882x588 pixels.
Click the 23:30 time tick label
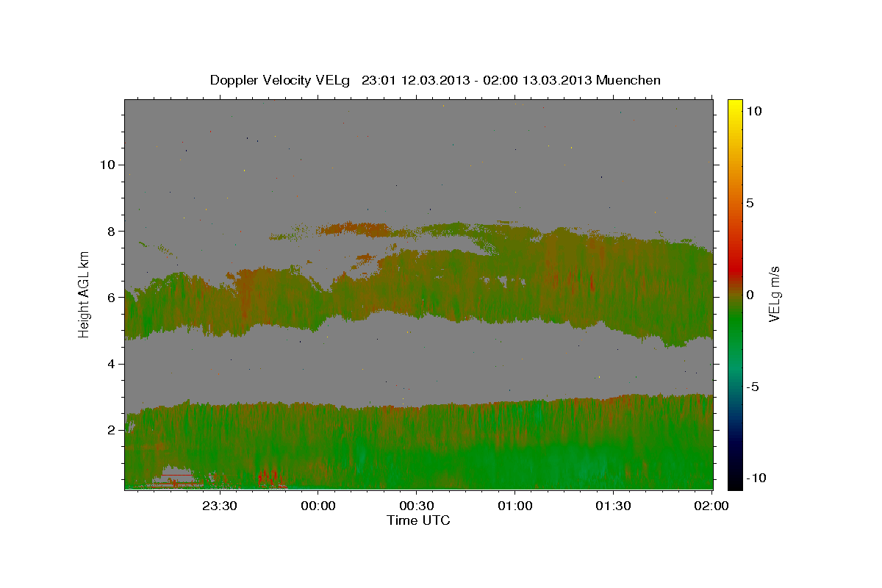click(219, 506)
